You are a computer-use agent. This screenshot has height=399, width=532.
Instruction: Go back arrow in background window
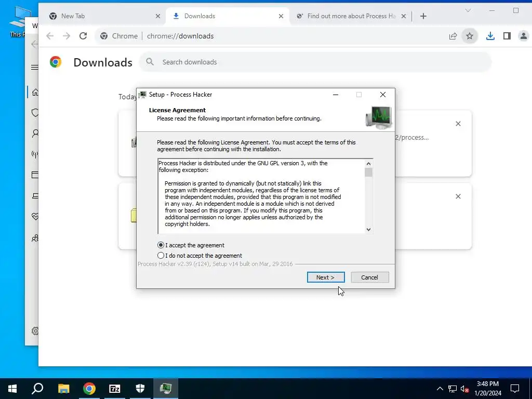pos(35,44)
